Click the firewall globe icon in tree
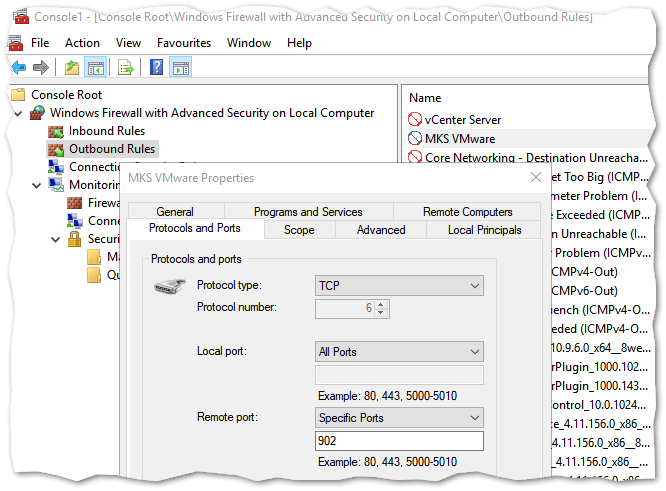The width and height of the screenshot is (666, 491). 37,113
